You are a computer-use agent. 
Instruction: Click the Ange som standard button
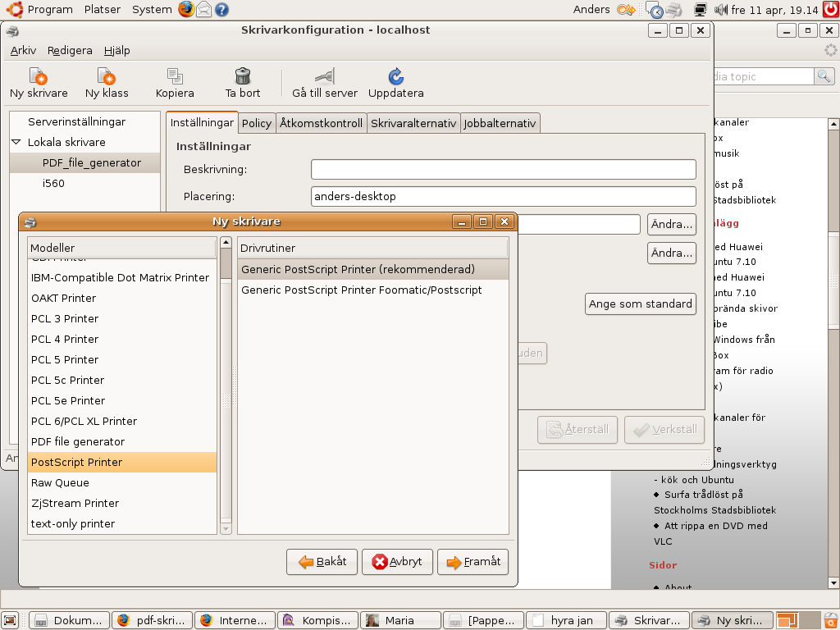(640, 304)
